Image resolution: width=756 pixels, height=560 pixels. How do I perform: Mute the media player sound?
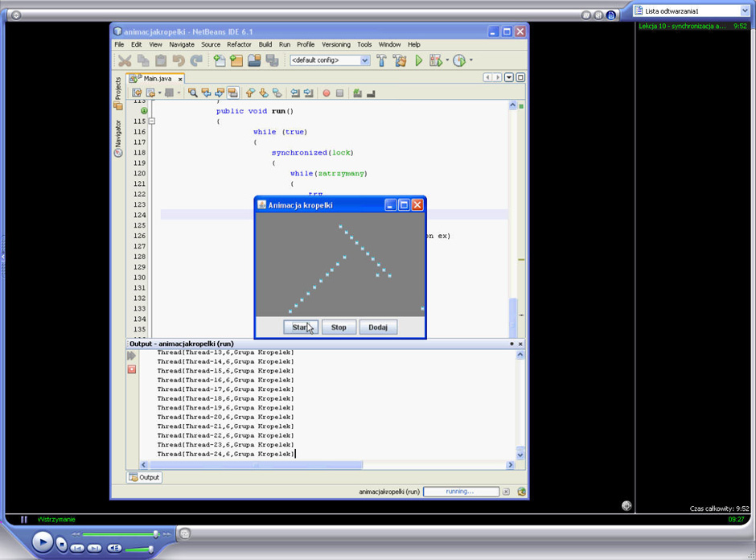point(114,548)
